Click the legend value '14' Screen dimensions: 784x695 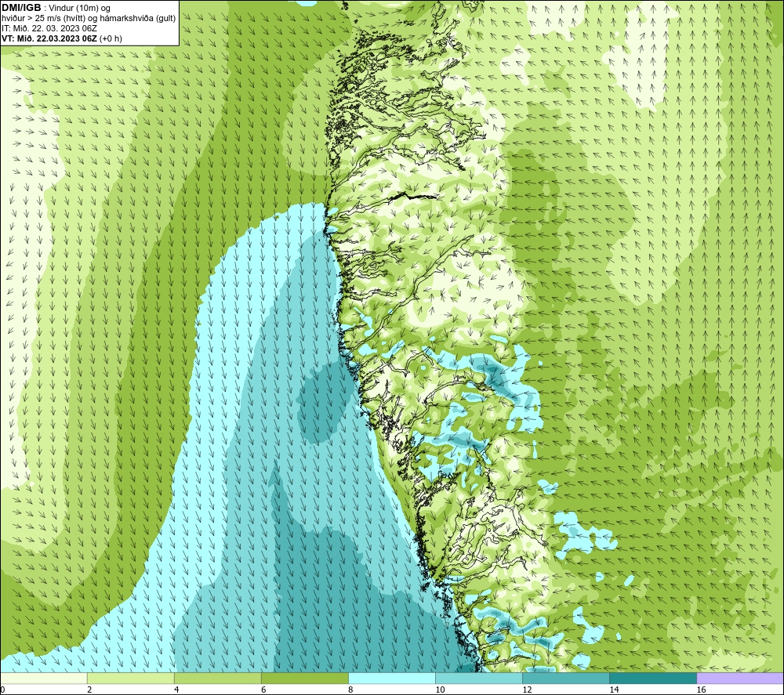click(x=614, y=690)
